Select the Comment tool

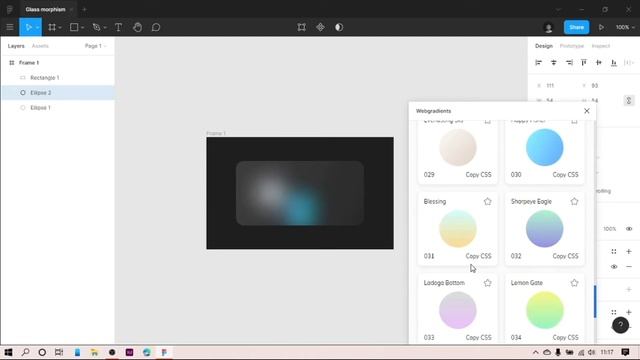(x=156, y=27)
